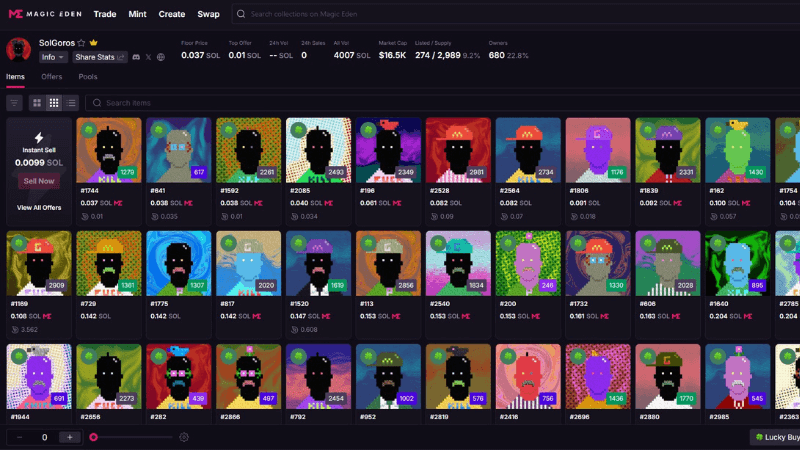Switch to small grid view

pos(54,103)
